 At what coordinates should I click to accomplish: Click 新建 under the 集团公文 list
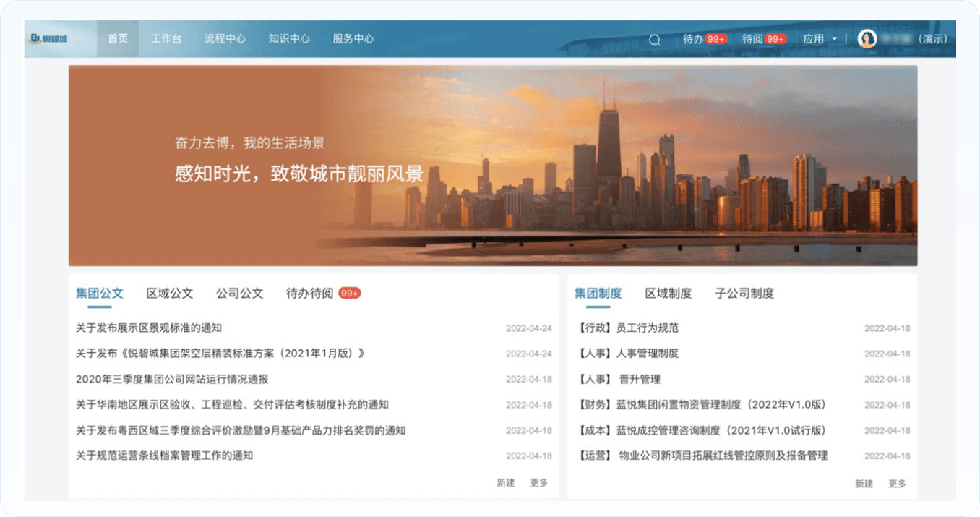tap(505, 483)
